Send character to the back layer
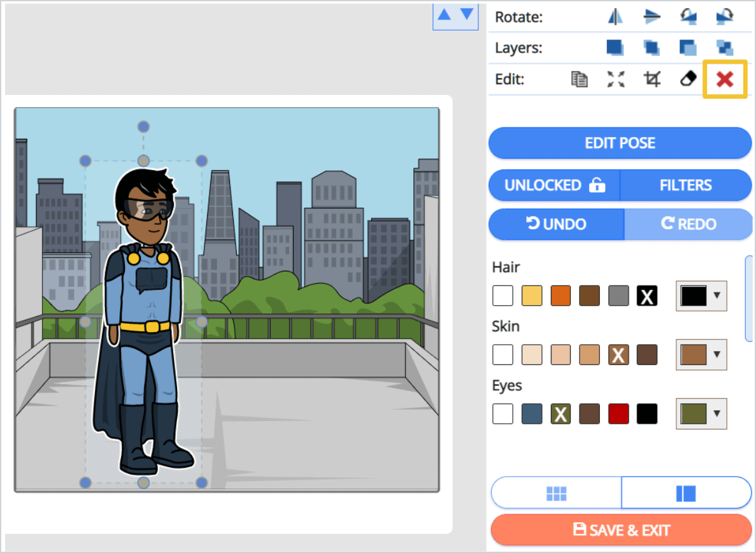756x553 pixels. click(724, 48)
